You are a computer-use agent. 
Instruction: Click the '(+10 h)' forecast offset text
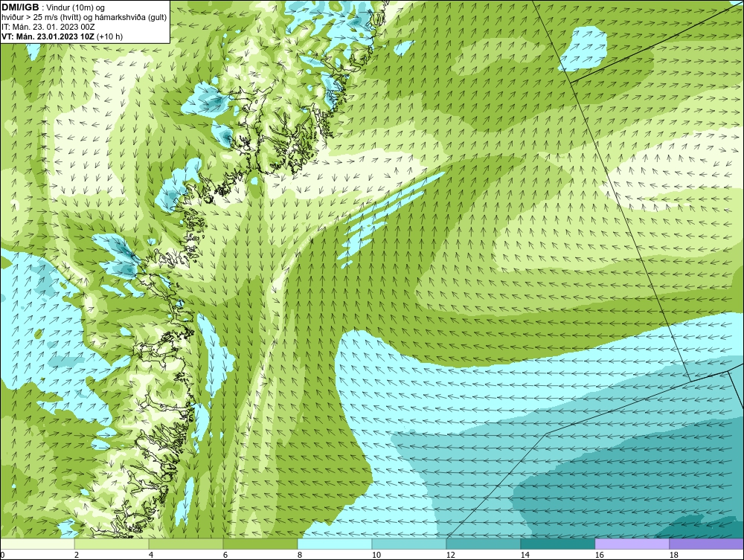coord(109,36)
